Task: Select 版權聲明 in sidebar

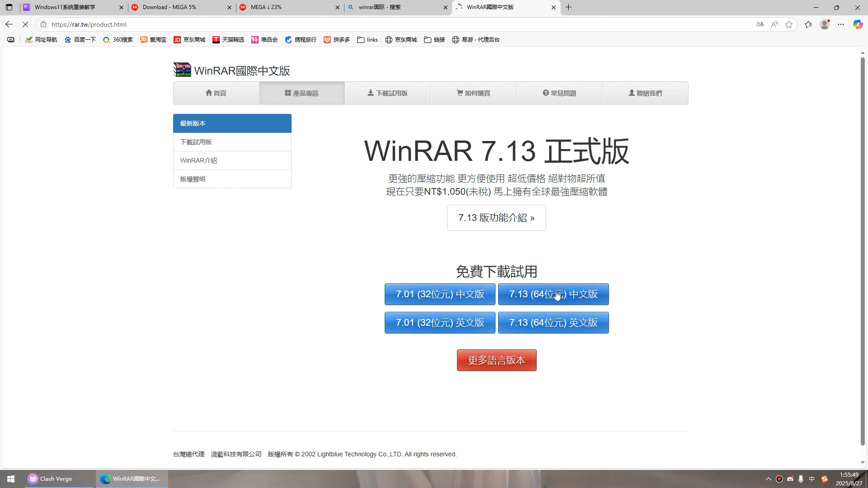Action: tap(232, 179)
